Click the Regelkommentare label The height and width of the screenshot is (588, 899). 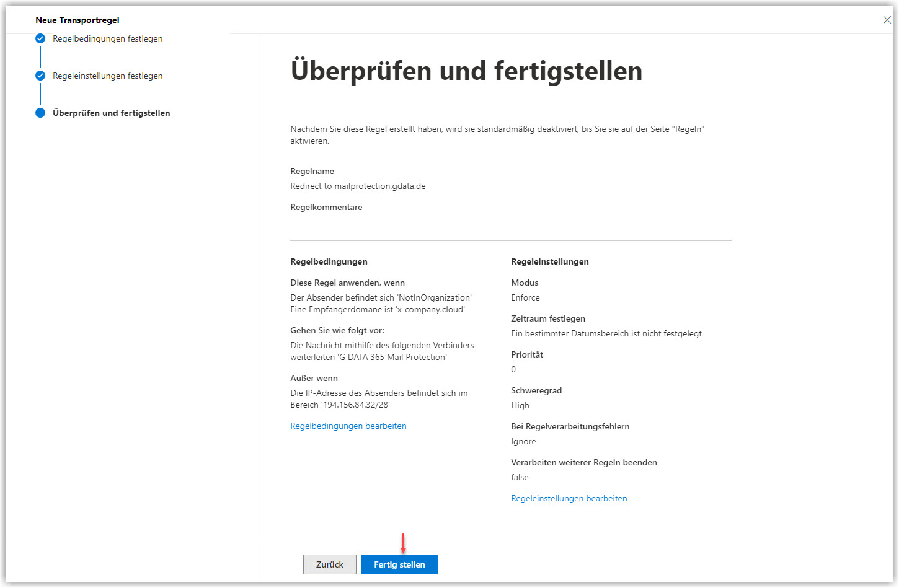tap(326, 207)
